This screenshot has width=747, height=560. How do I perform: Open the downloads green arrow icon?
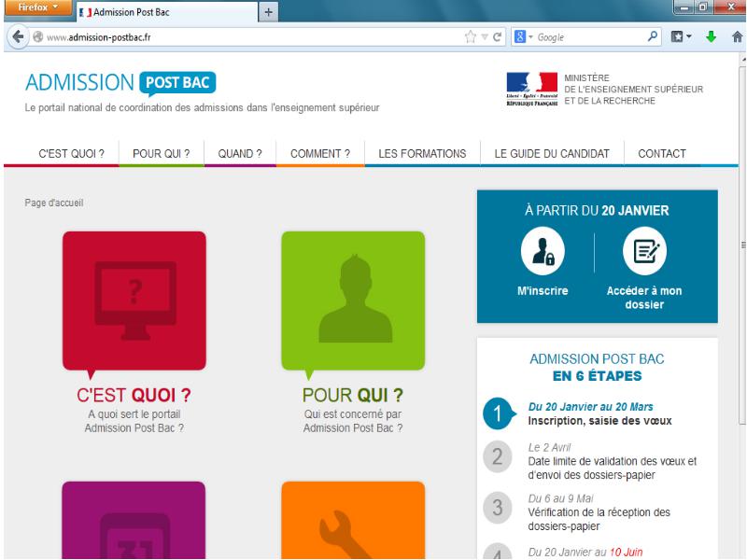tap(711, 36)
